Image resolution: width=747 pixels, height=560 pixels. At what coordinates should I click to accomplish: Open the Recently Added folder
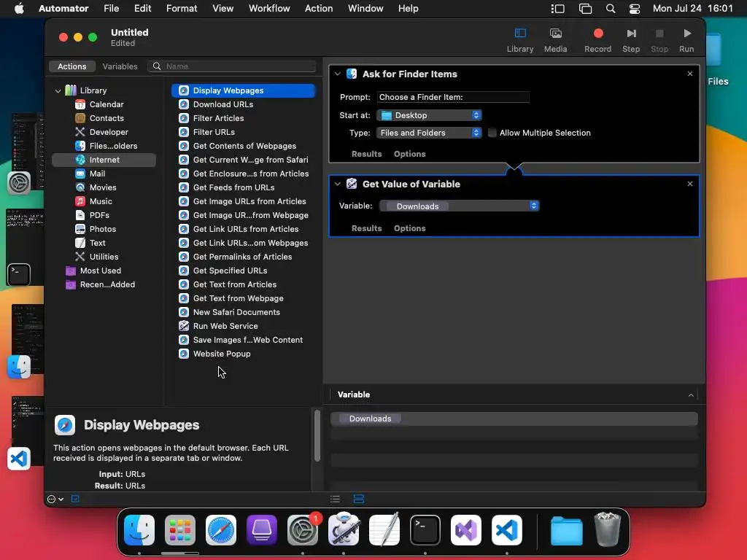107,284
